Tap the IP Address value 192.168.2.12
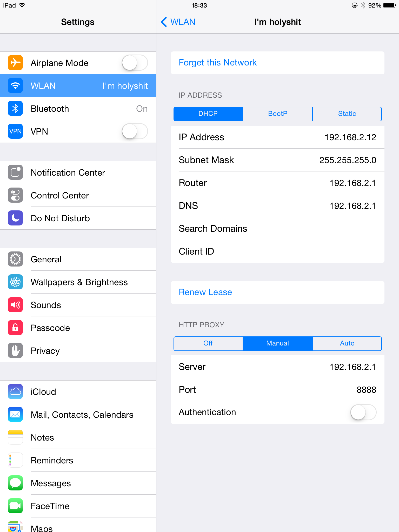The image size is (399, 532). [350, 137]
